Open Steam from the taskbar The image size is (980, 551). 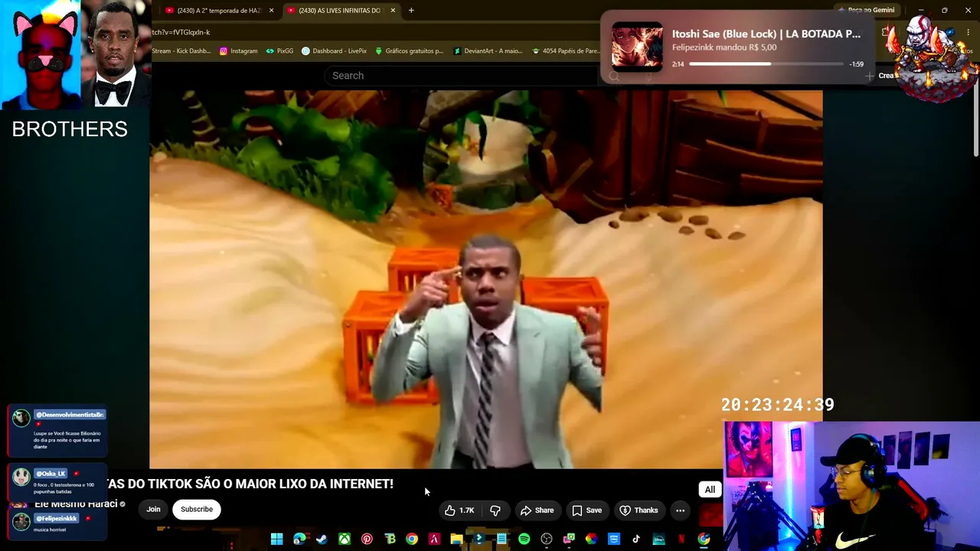(322, 539)
